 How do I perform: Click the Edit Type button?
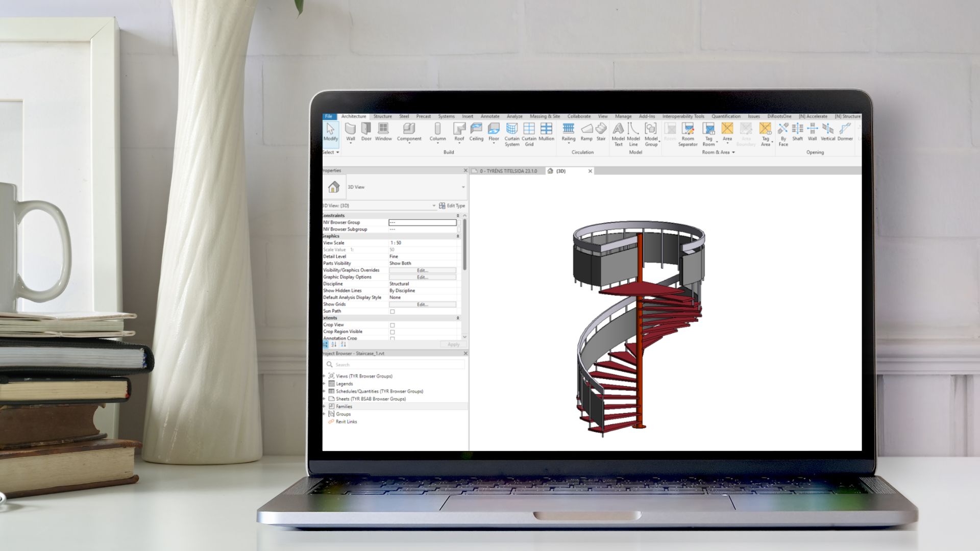click(x=452, y=206)
